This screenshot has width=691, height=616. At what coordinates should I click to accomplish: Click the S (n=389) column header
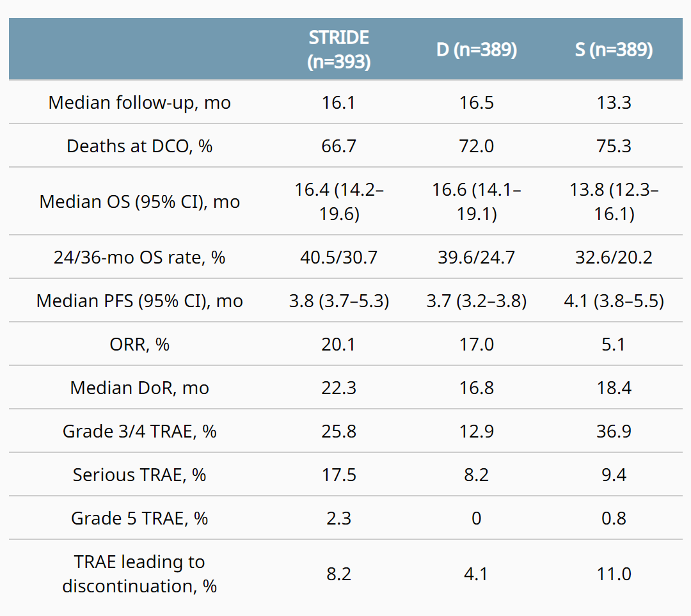[x=614, y=50]
